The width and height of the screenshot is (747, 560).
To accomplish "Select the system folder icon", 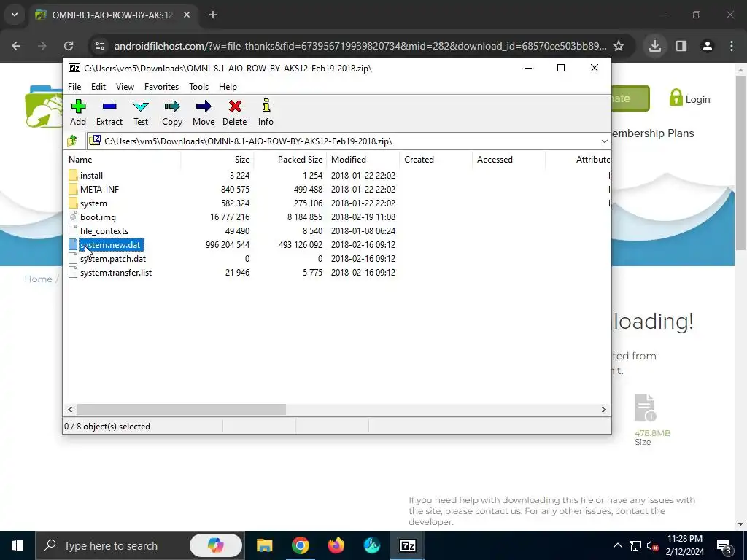I will [73, 203].
